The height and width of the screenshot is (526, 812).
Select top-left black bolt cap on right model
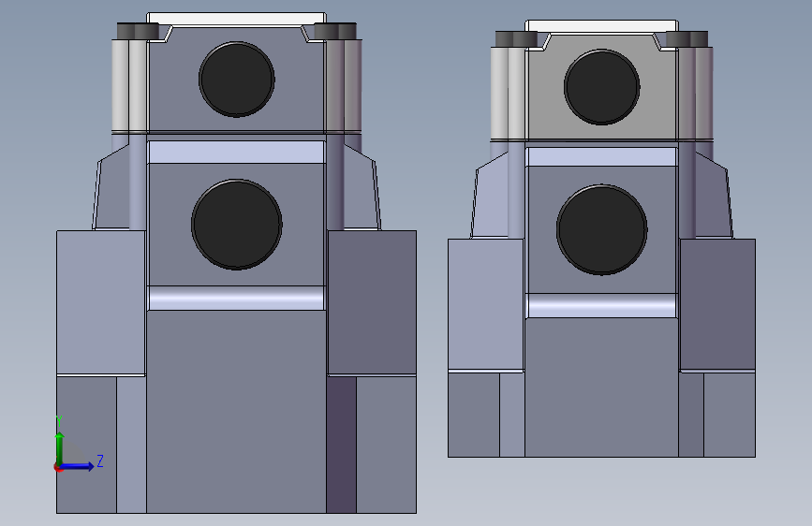[x=516, y=38]
